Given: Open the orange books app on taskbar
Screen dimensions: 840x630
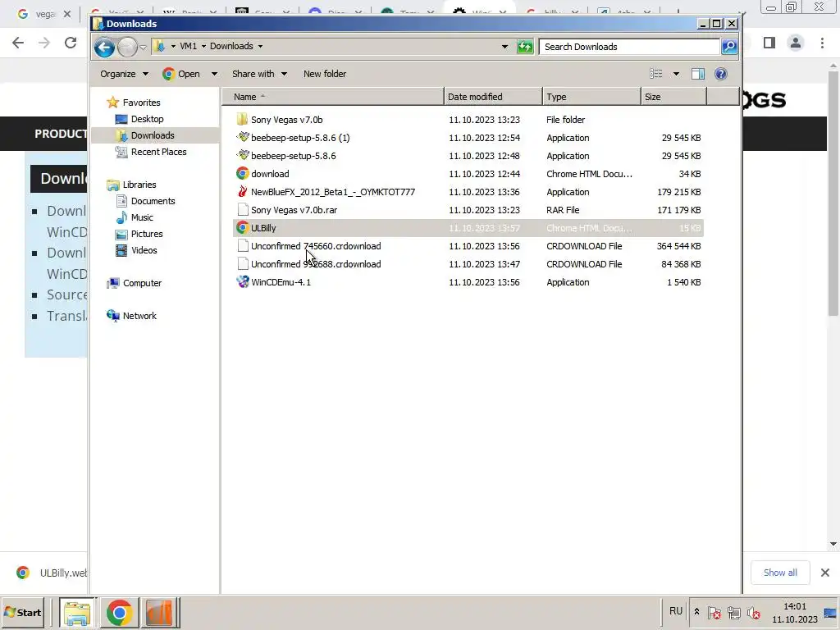Looking at the screenshot, I should [160, 612].
